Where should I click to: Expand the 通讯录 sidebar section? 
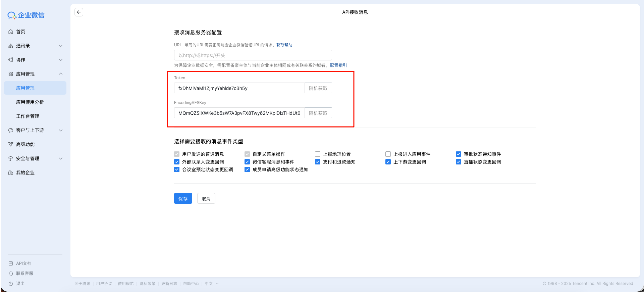(x=61, y=46)
